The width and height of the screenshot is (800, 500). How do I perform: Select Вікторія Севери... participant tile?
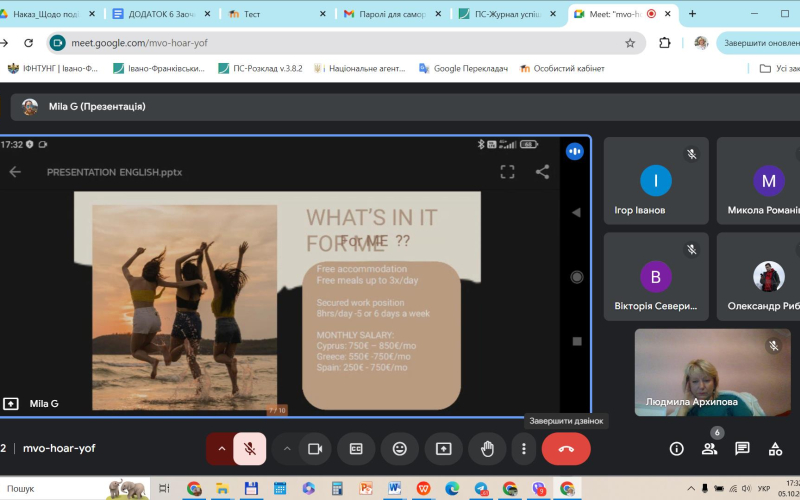[656, 277]
